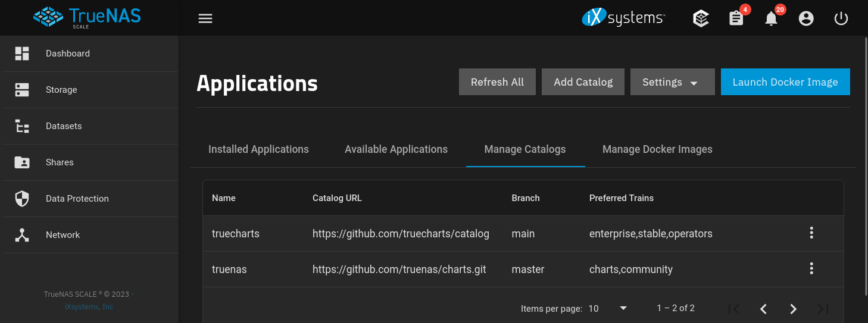Click the main branch cell

tap(523, 234)
